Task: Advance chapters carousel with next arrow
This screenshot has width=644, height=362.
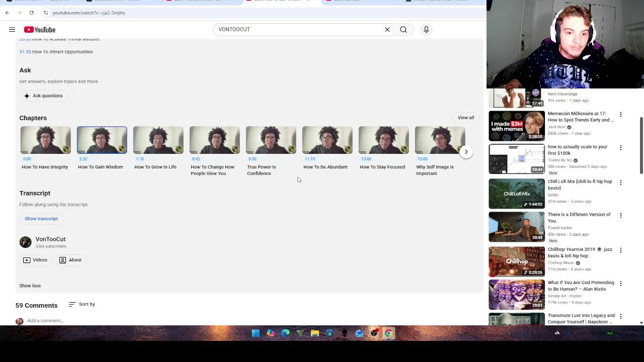Action: tap(466, 152)
